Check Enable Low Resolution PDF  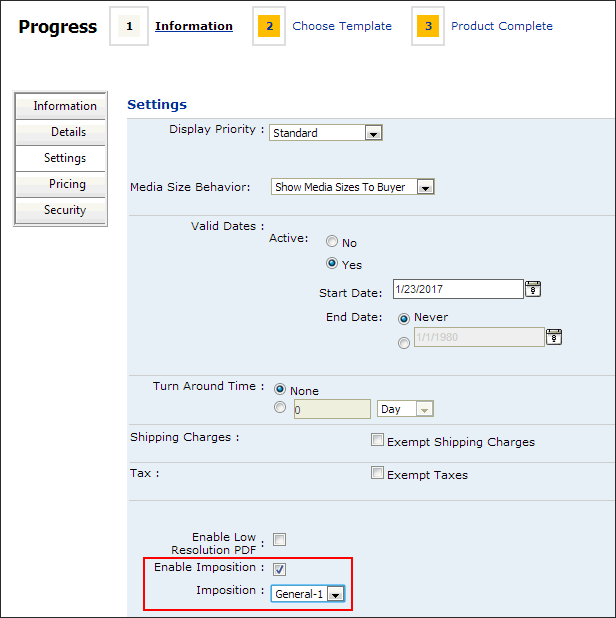pos(280,539)
